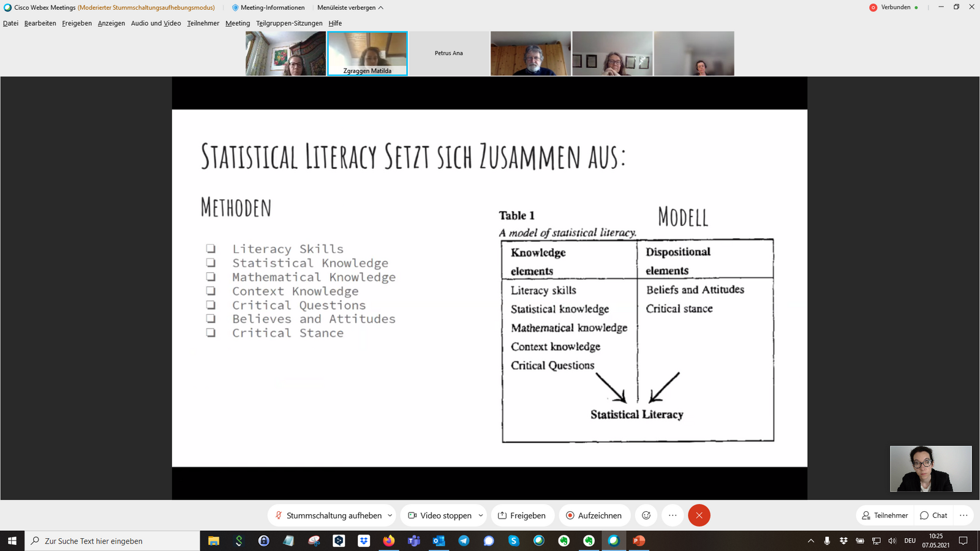The image size is (980, 551).
Task: Collapse menu bar via Menüleiste verbergen
Action: [x=350, y=8]
